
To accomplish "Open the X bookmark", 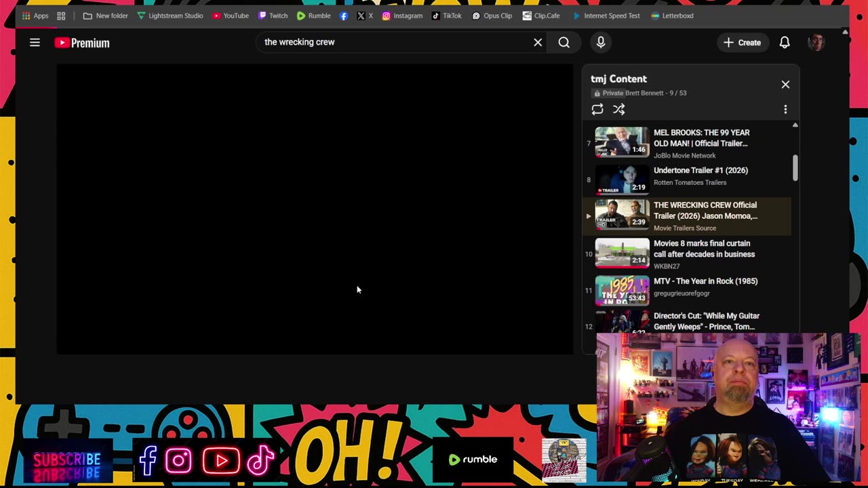I will click(x=365, y=16).
